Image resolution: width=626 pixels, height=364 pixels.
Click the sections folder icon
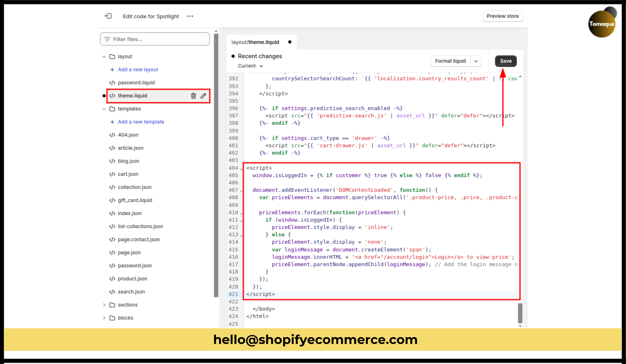click(112, 305)
